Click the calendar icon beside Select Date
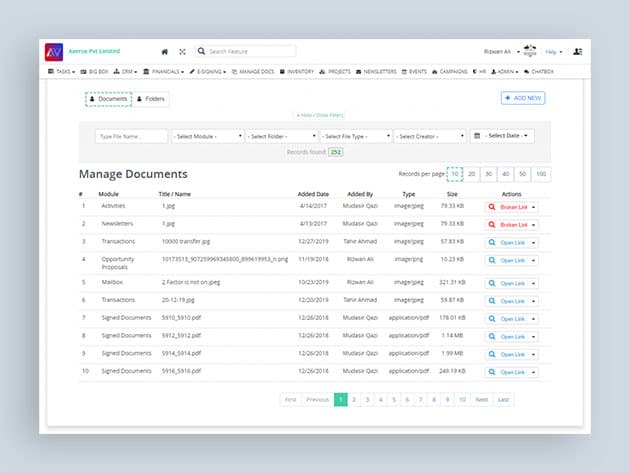Viewport: 630px width, 473px height. 477,135
